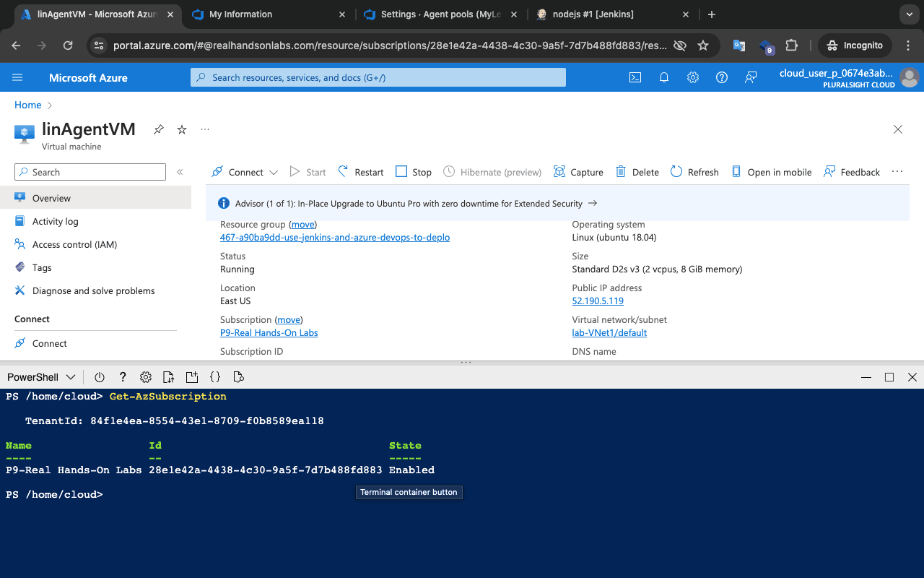Click move link next to Resource group

coord(303,225)
